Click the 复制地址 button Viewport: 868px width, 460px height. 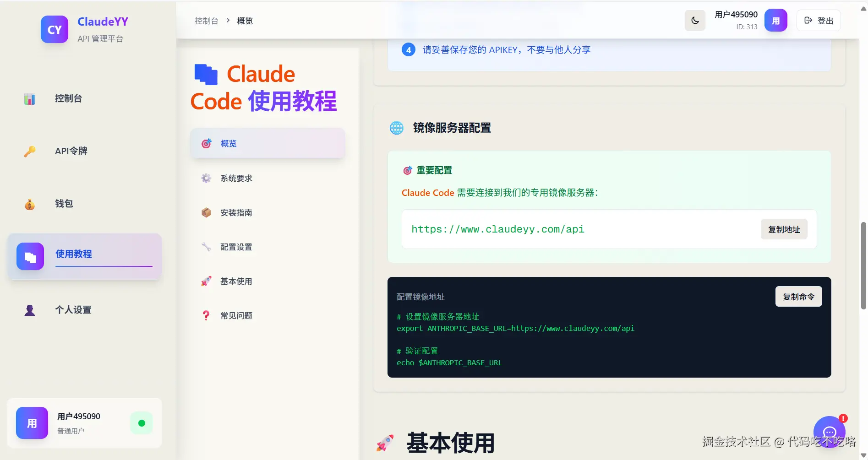point(784,229)
